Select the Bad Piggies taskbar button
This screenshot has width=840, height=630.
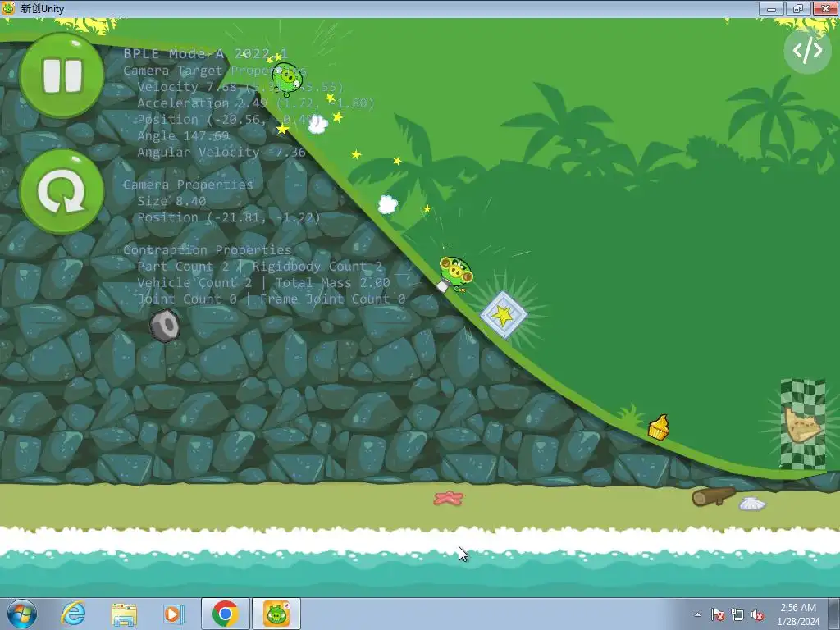pos(276,614)
